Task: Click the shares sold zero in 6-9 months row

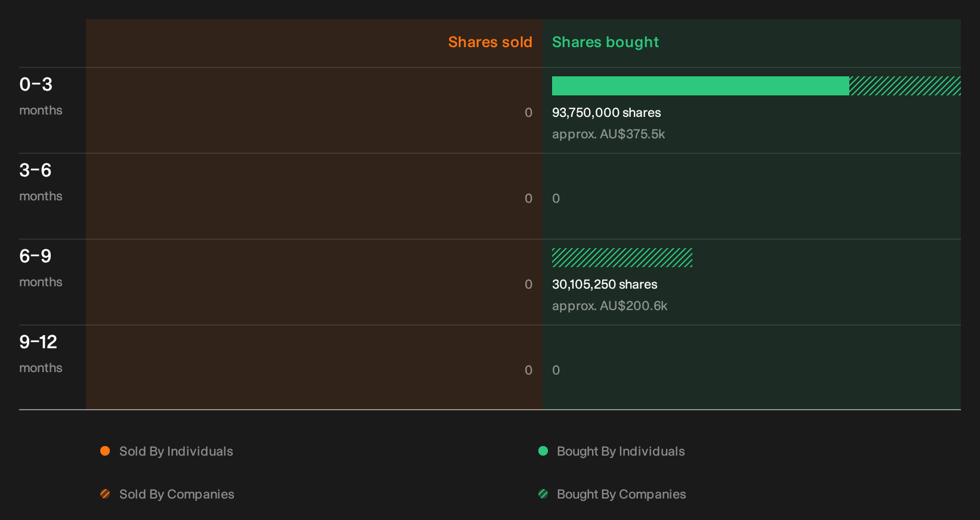Action: click(x=528, y=284)
